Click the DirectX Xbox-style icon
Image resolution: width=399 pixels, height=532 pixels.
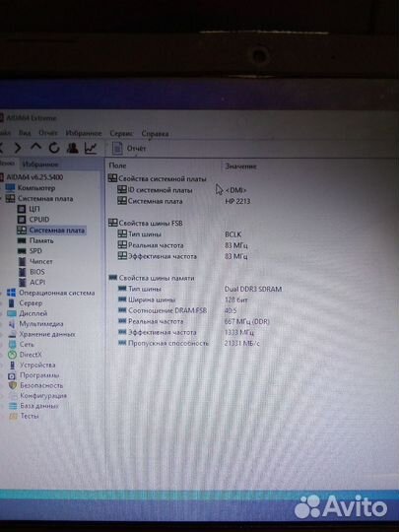click(x=12, y=355)
